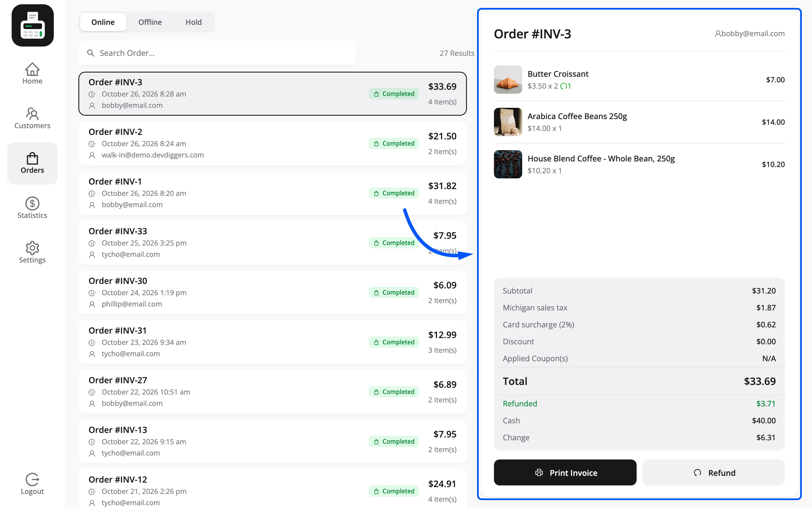
Task: Click the Completed badge on Order #INV-31
Action: coord(394,342)
